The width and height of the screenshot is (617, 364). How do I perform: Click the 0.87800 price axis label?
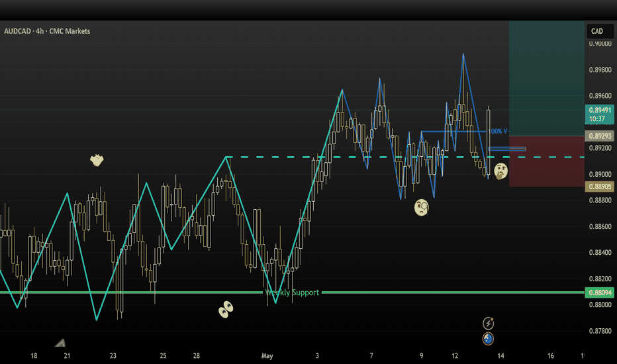coord(600,331)
